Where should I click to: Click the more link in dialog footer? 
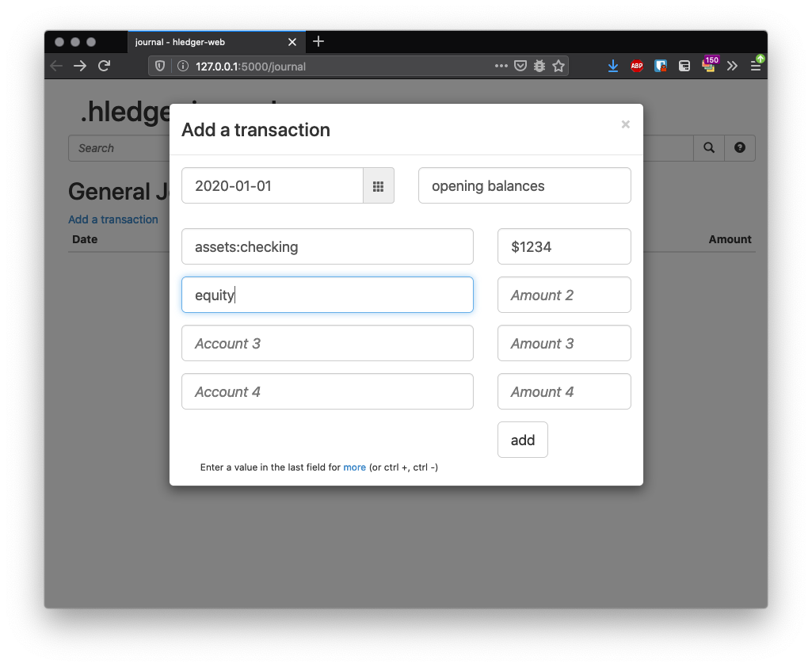tap(354, 467)
